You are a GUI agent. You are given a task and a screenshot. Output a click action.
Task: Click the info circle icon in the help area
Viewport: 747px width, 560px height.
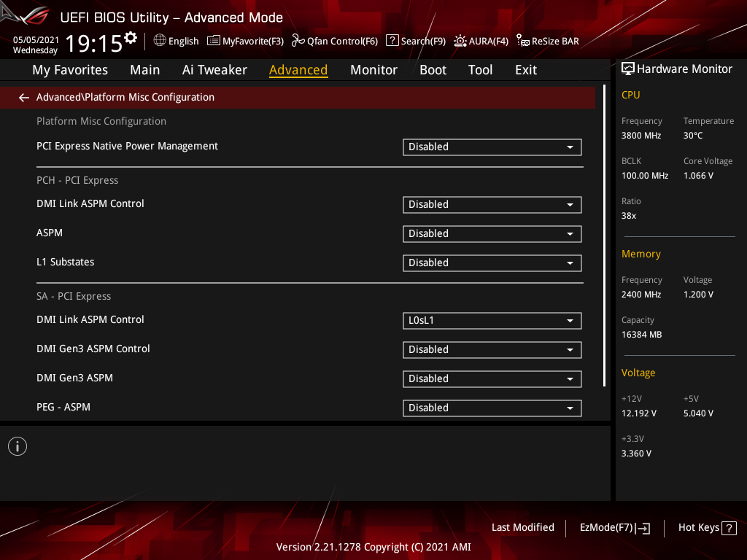pyautogui.click(x=18, y=446)
